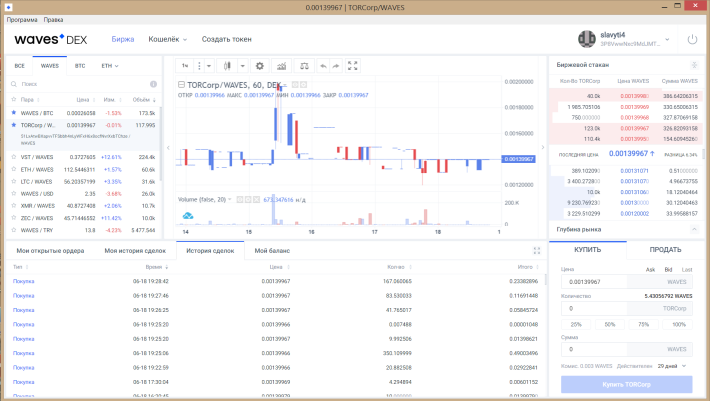Expand the chart style dropdown arrow
This screenshot has width=710, height=401.
click(243, 66)
